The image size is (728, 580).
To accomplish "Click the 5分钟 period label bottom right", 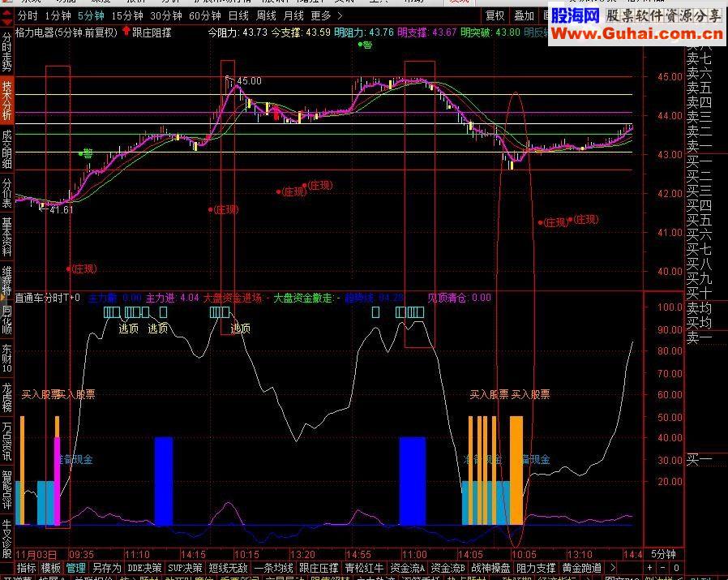I will tap(663, 554).
